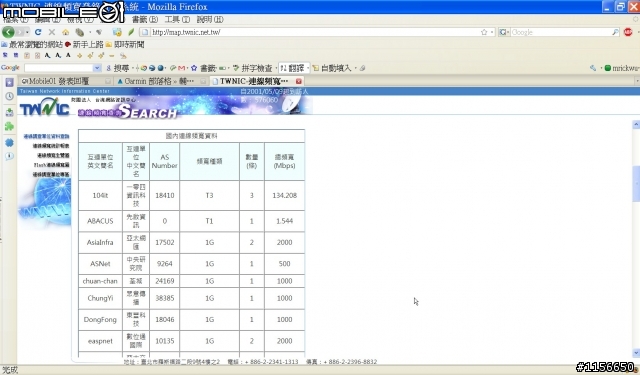The height and width of the screenshot is (375, 640).
Task: Click the DongFong table cell
Action: pyautogui.click(x=100, y=320)
